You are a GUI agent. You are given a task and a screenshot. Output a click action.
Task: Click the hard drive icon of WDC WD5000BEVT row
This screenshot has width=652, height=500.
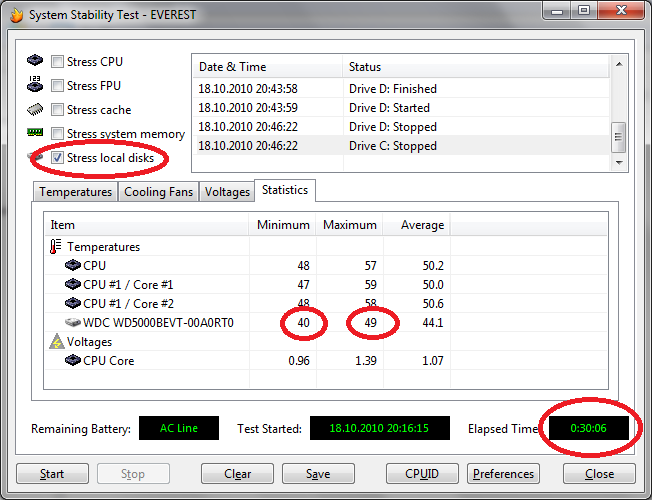click(73, 322)
